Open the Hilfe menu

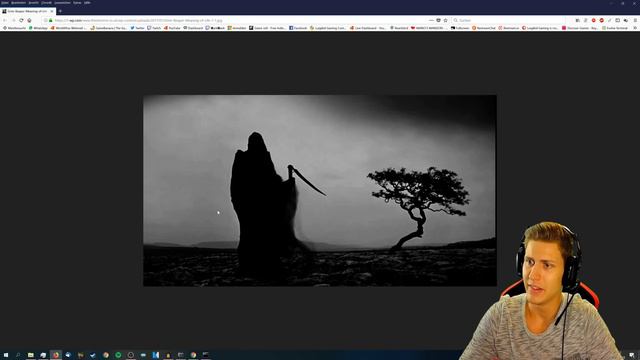click(87, 3)
